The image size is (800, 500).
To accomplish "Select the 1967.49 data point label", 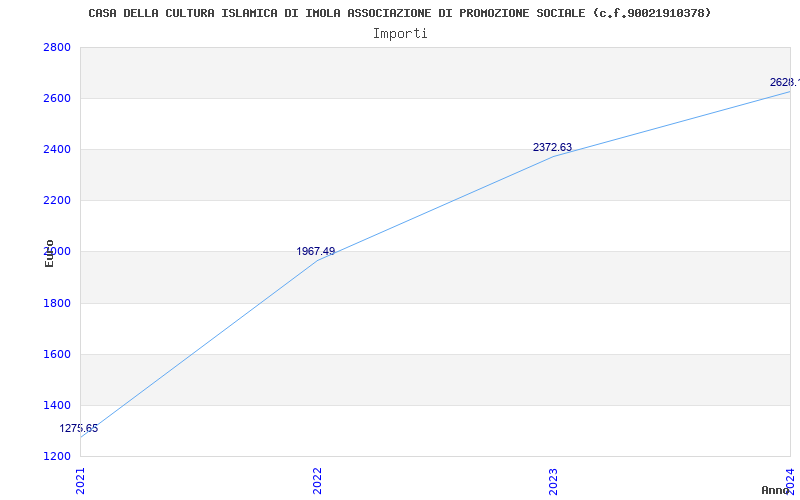I will 316,252.
